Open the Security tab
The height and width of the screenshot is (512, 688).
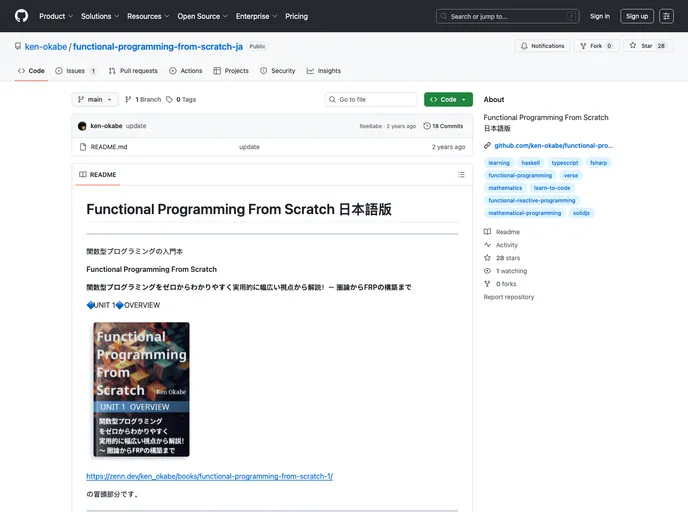pos(277,71)
